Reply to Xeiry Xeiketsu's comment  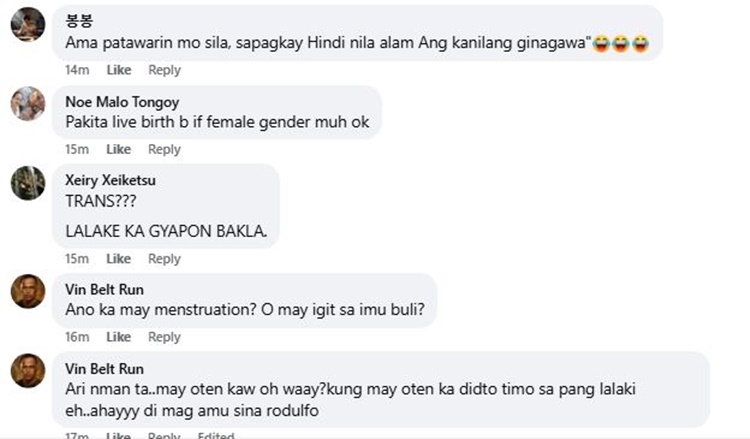point(165,259)
